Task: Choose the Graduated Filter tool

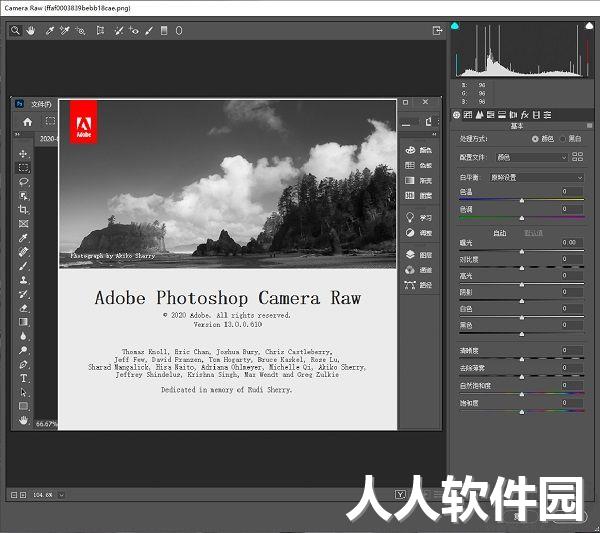Action: point(164,31)
